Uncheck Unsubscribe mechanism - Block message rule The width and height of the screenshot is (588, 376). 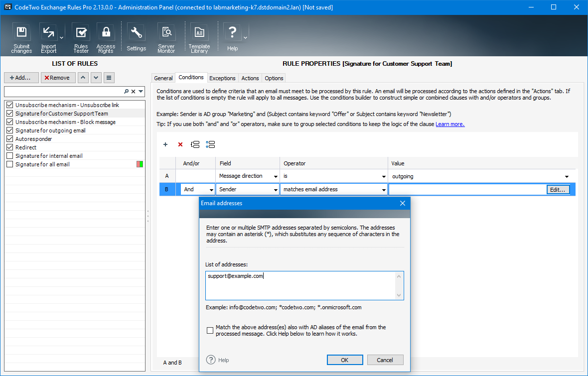10,122
